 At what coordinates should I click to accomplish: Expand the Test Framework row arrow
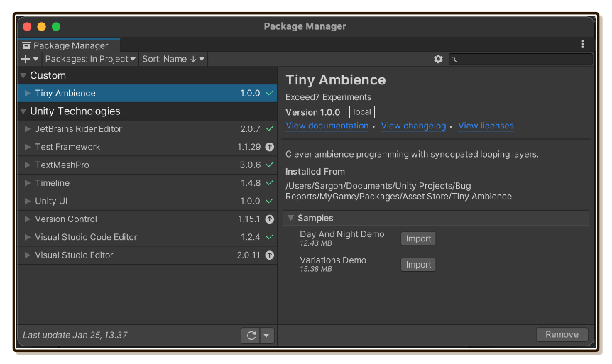(x=27, y=147)
